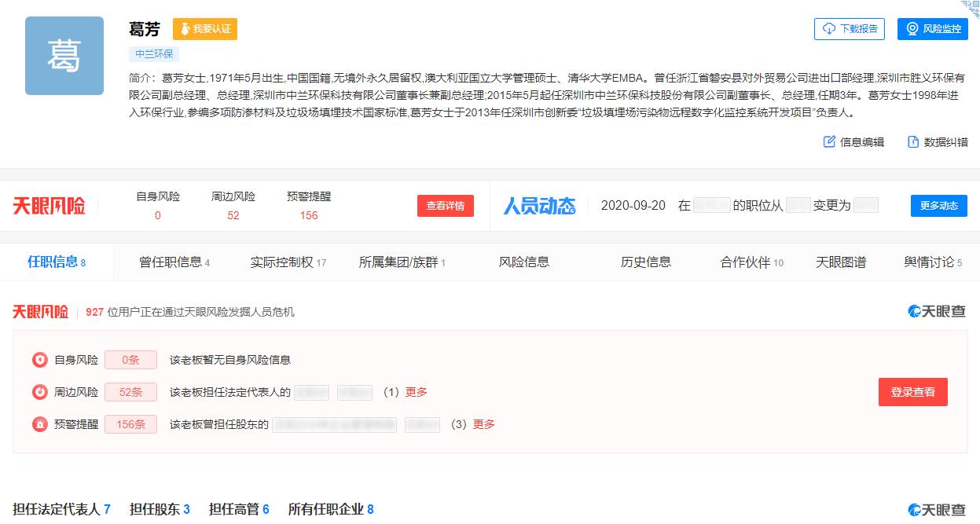Click the cloud download icon
The width and height of the screenshot is (980, 524).
(829, 29)
